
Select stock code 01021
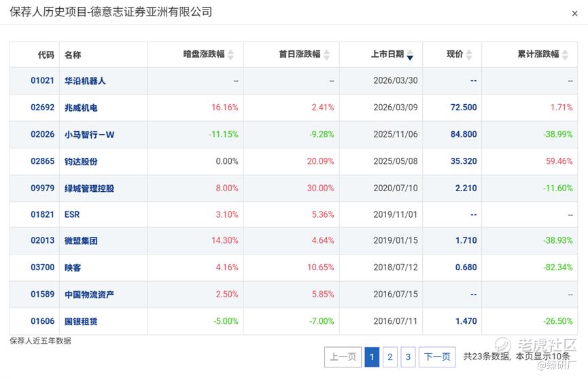42,81
